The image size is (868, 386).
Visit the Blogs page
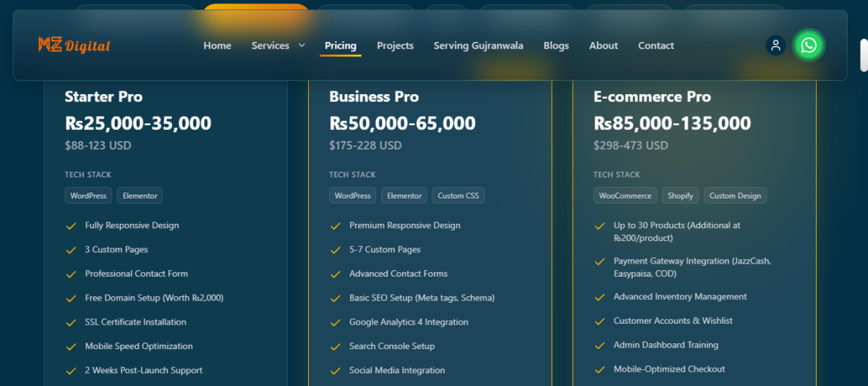(x=556, y=46)
